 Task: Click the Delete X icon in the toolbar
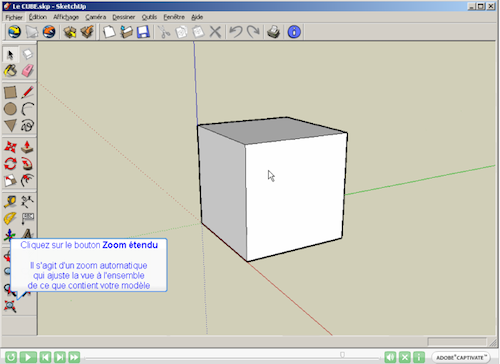[x=215, y=32]
